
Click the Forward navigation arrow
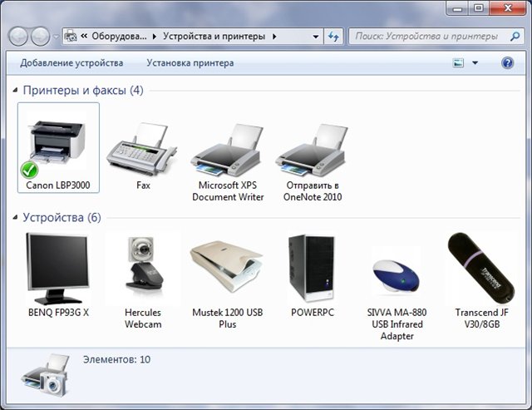click(x=41, y=37)
